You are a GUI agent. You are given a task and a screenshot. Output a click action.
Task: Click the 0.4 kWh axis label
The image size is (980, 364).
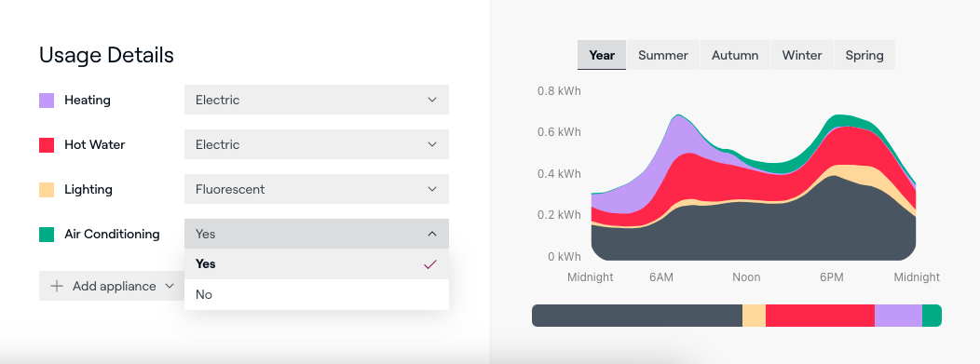coord(559,173)
